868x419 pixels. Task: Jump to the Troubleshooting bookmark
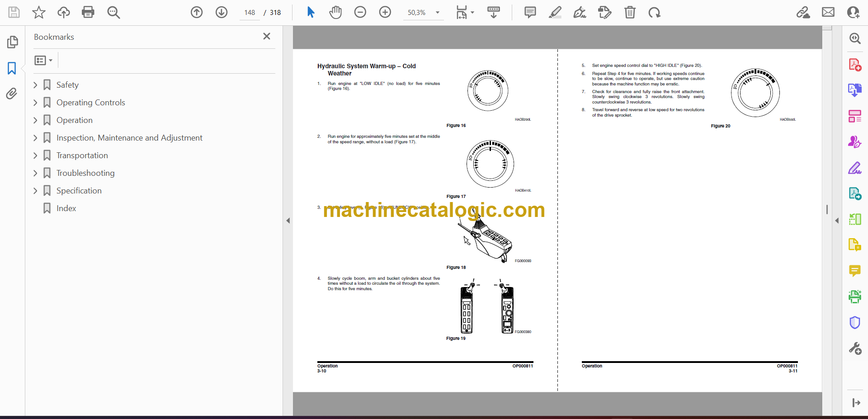pyautogui.click(x=85, y=173)
